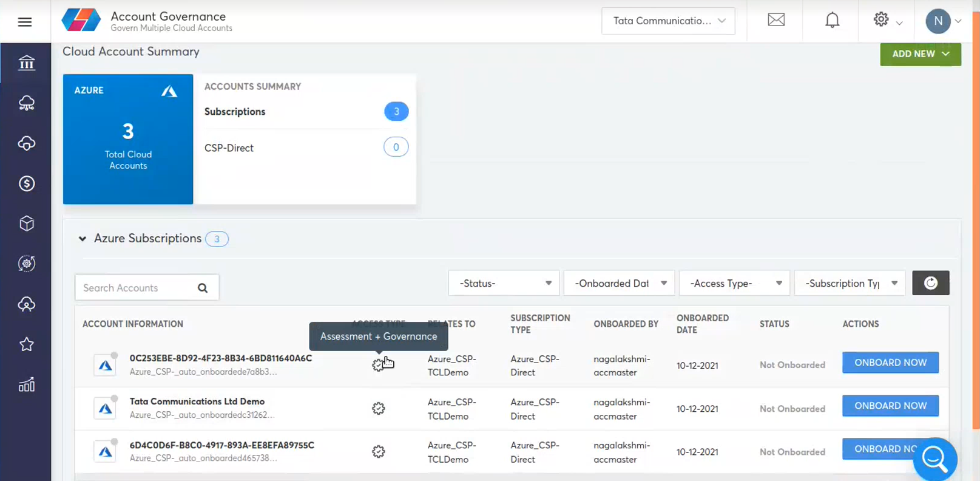This screenshot has width=980, height=481.
Task: Click Azure logo icon of Tata Communications row
Action: 105,408
